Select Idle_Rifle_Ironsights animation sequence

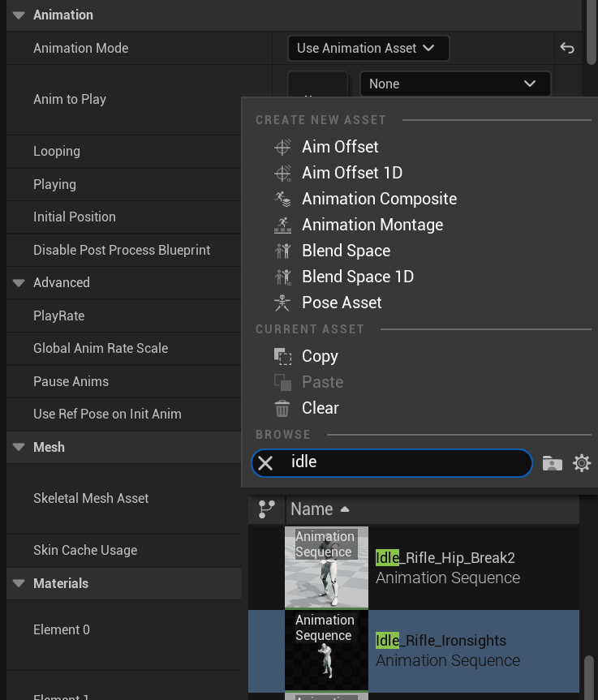pos(414,651)
